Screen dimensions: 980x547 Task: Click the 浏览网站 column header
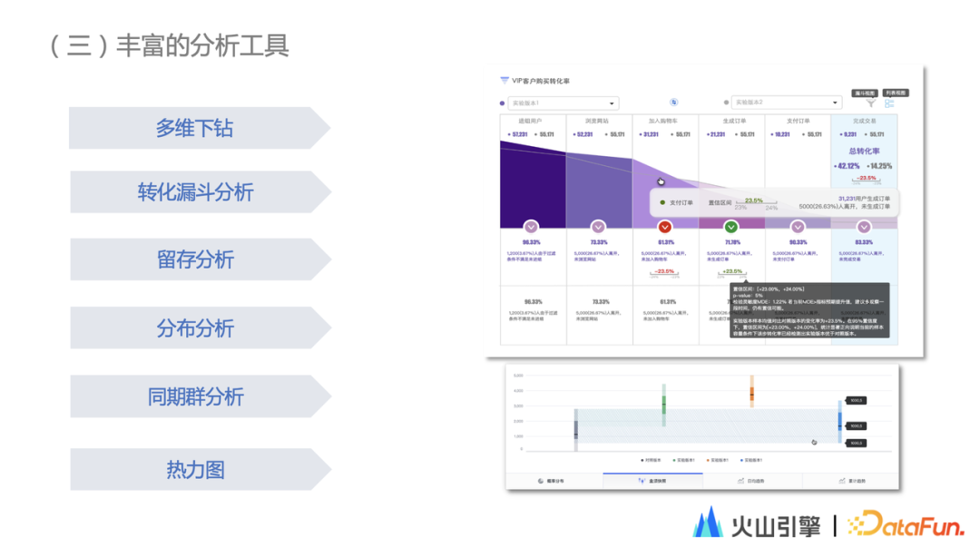(x=597, y=122)
